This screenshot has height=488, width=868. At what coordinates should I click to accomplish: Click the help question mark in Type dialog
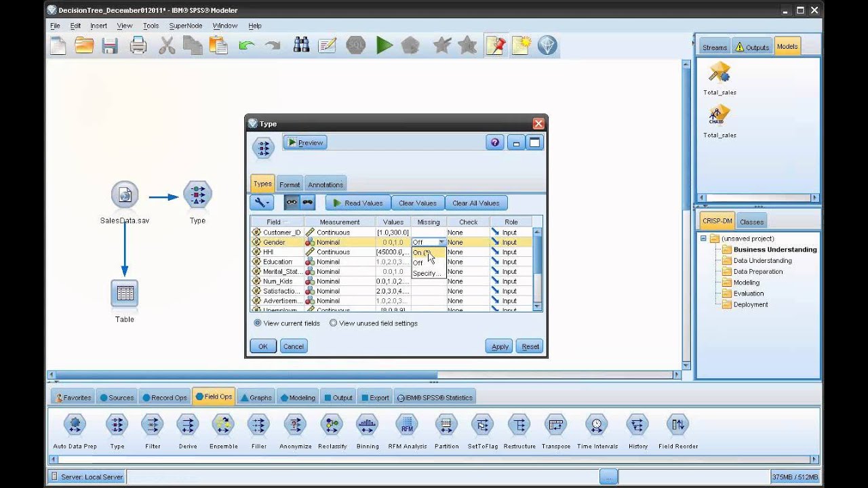[495, 142]
